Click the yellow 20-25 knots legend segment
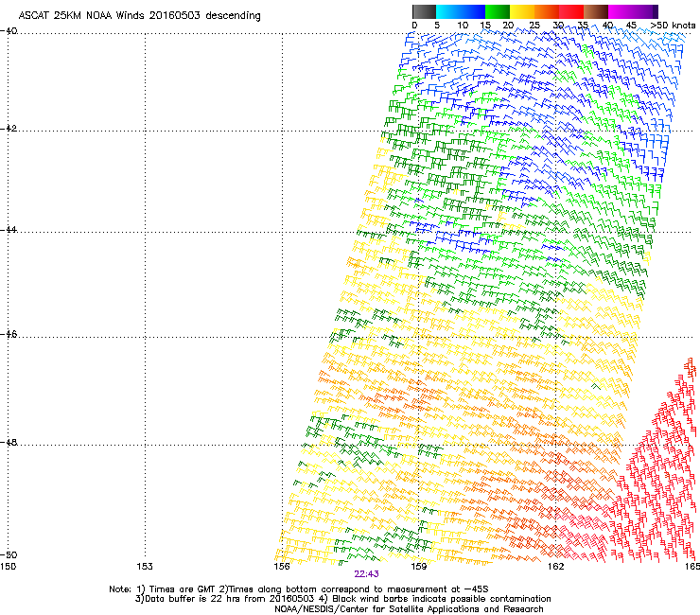The image size is (700, 615). (522, 11)
